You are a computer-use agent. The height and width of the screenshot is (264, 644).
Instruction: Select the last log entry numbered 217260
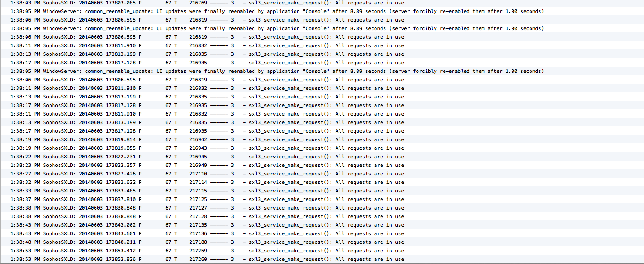(322, 259)
